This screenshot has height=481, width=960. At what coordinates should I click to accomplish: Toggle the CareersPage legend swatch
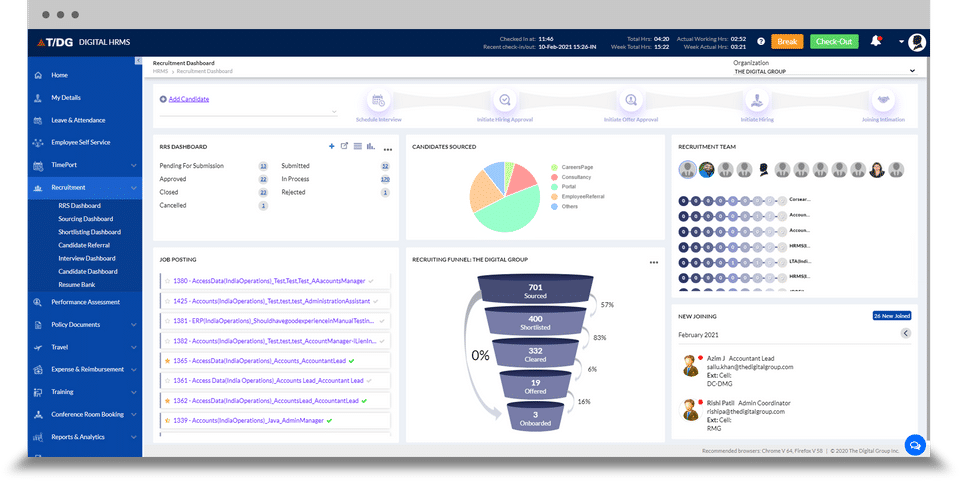pos(554,167)
